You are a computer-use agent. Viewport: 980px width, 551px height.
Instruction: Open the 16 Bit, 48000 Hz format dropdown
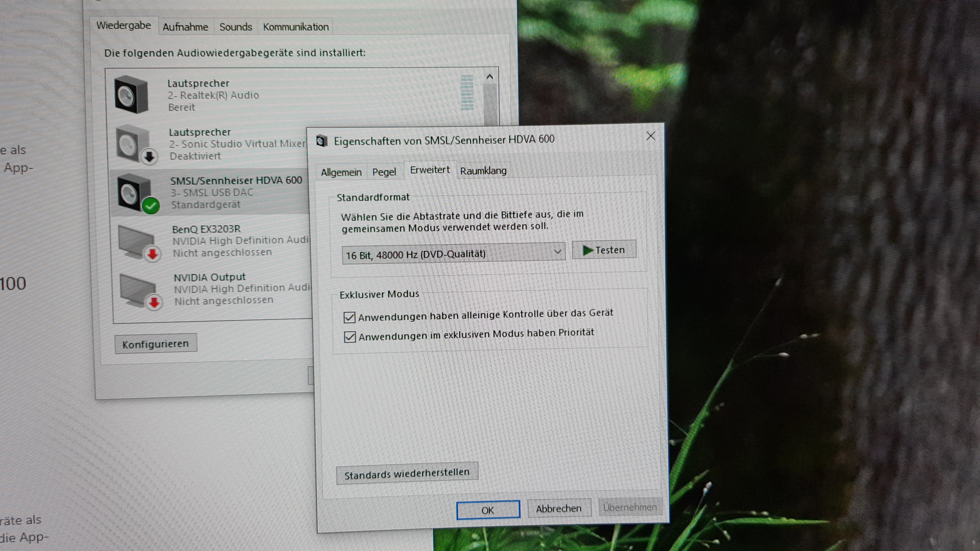point(453,254)
